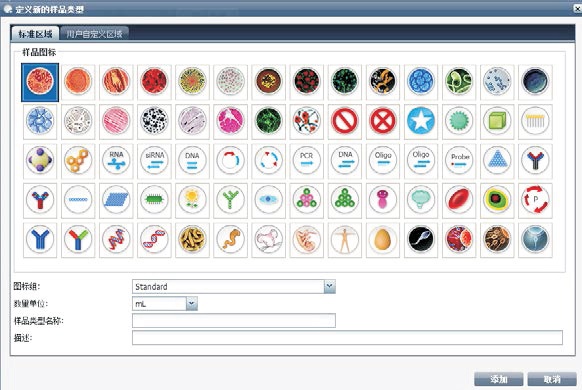Select the blue parallelogram sheet icon
The height and width of the screenshot is (390, 582).
click(x=116, y=200)
